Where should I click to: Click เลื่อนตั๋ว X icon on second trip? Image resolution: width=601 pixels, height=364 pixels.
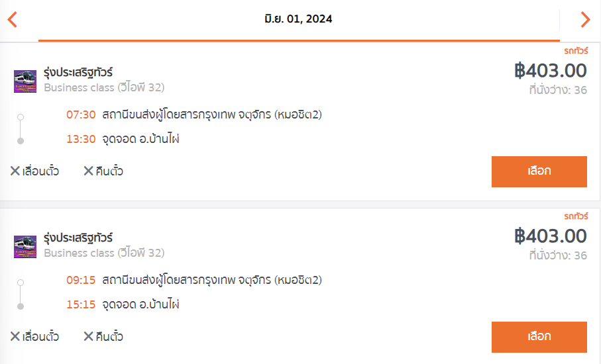[x=15, y=336]
